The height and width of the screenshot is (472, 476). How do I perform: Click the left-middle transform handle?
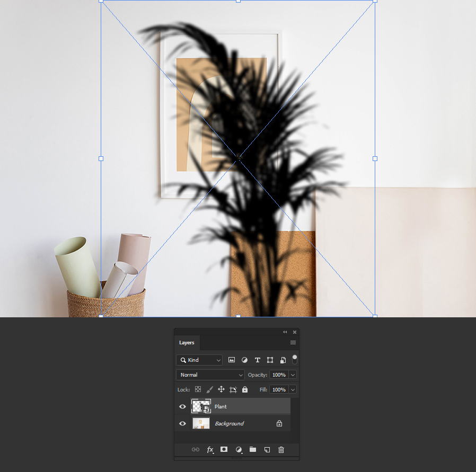pyautogui.click(x=101, y=158)
